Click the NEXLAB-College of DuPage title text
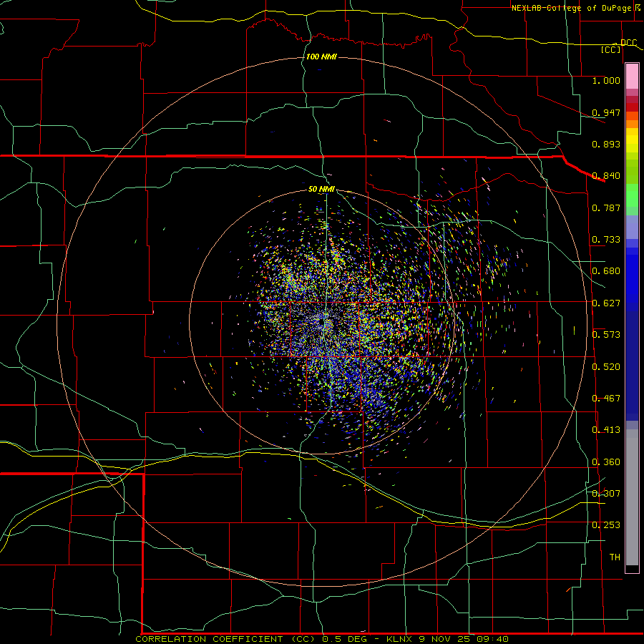This screenshot has height=644, width=644. 571,8
